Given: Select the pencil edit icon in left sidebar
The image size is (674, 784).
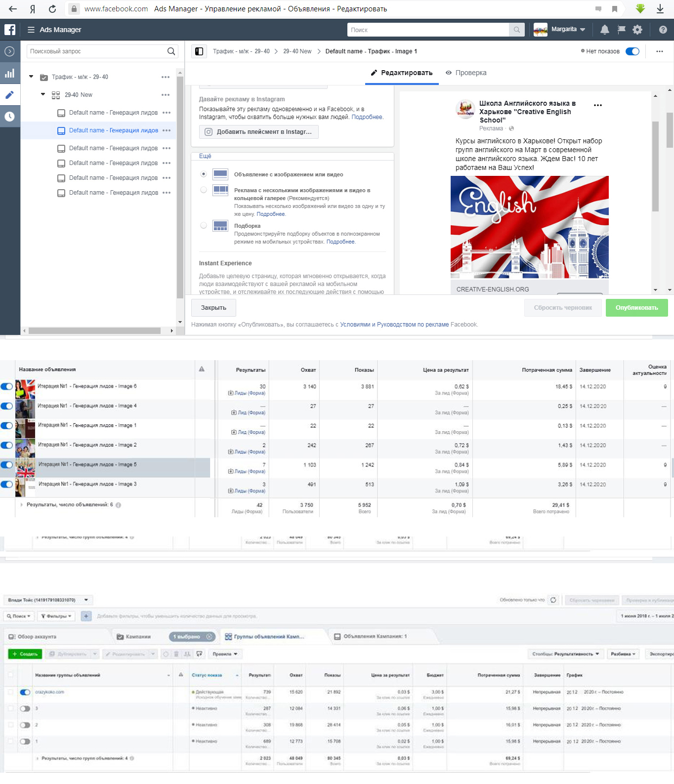Looking at the screenshot, I should tap(9, 95).
